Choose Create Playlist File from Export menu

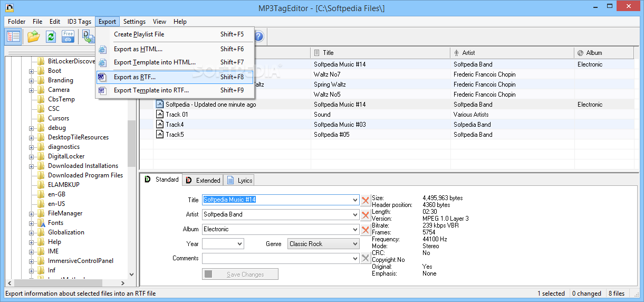point(175,34)
